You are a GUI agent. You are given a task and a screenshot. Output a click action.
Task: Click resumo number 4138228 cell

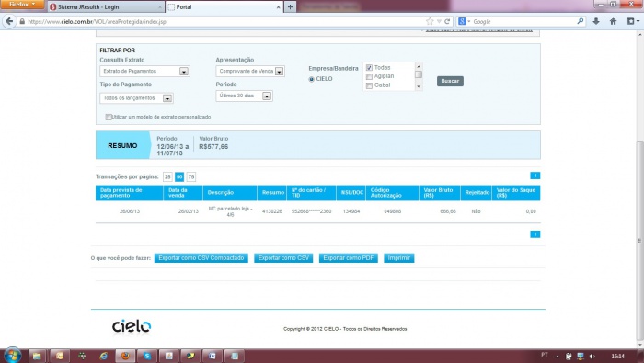(272, 211)
